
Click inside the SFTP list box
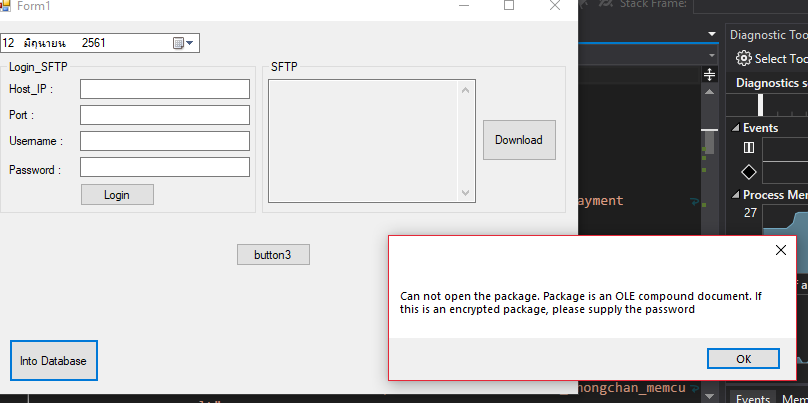pyautogui.click(x=363, y=141)
